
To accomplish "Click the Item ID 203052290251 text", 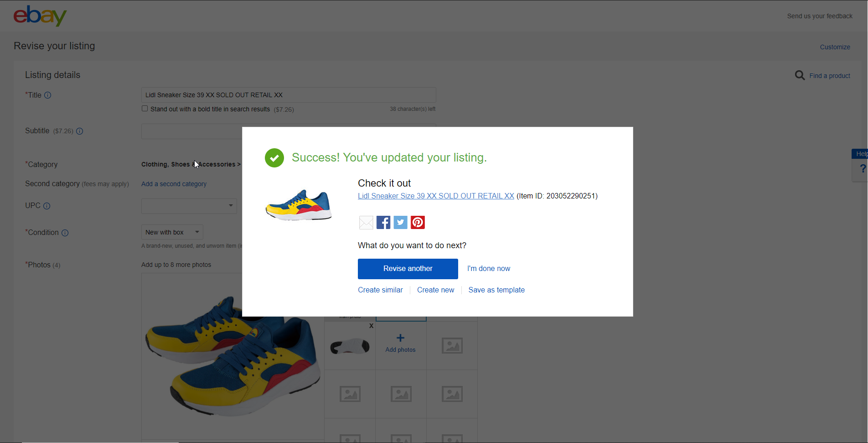I will pos(557,196).
